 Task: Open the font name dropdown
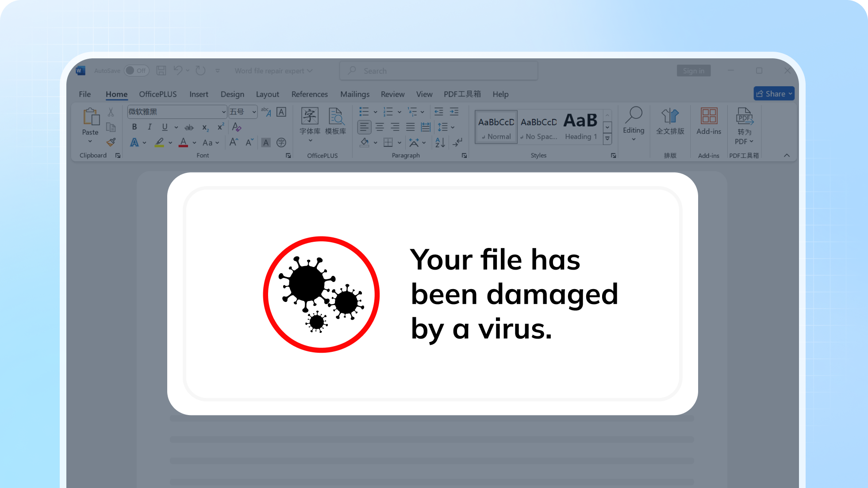223,112
